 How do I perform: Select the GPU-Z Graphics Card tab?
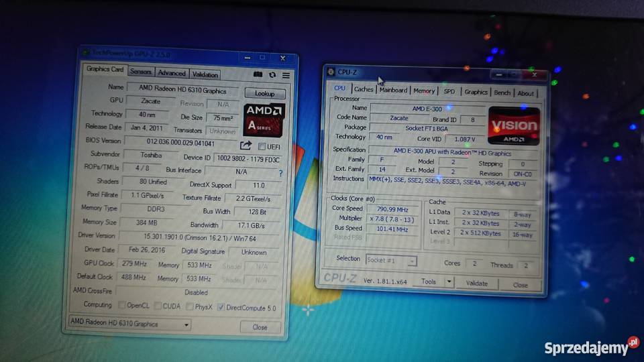[x=105, y=69]
